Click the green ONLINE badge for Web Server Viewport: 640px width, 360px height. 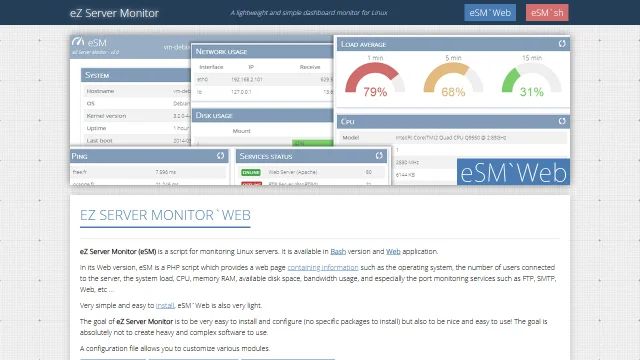pyautogui.click(x=251, y=172)
